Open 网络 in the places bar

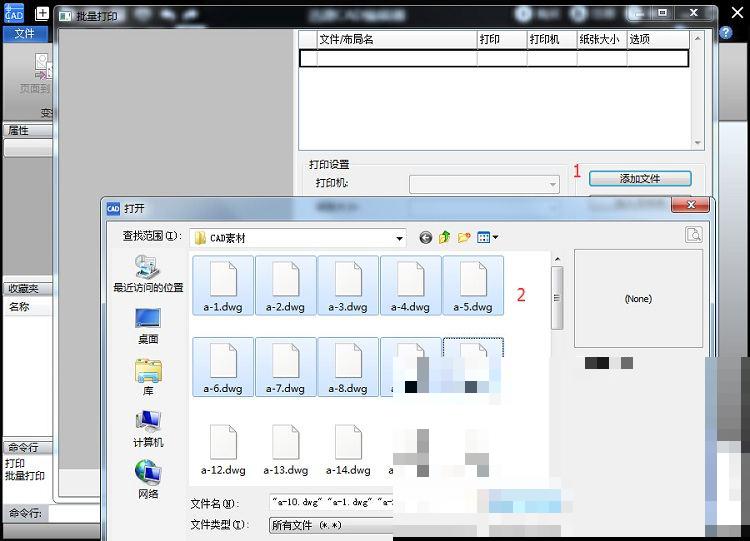(x=148, y=480)
